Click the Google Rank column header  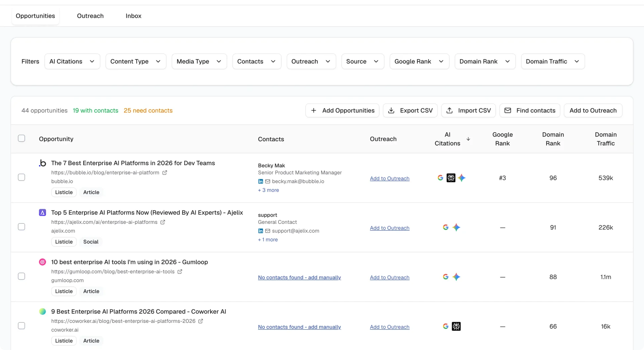point(502,139)
